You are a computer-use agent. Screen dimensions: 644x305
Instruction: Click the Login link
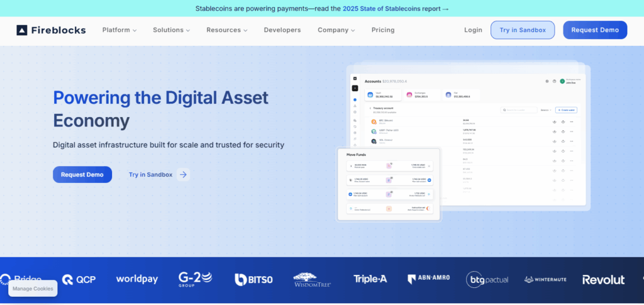(x=473, y=30)
